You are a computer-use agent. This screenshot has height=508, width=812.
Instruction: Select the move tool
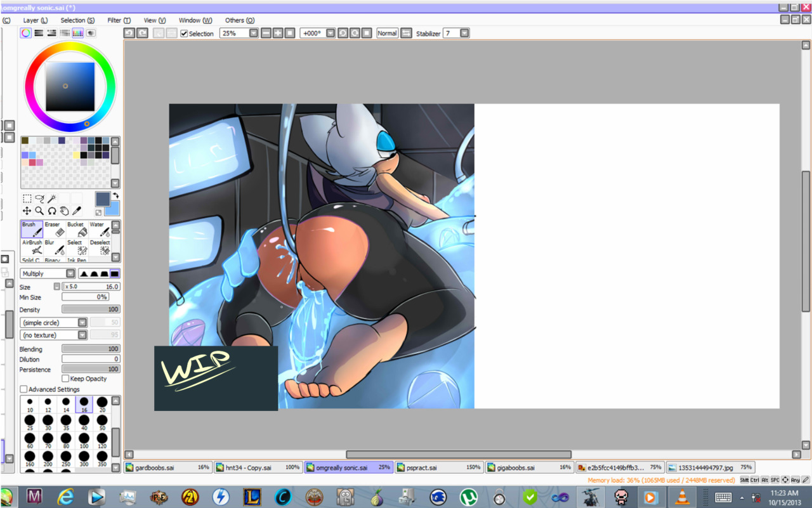pos(27,211)
